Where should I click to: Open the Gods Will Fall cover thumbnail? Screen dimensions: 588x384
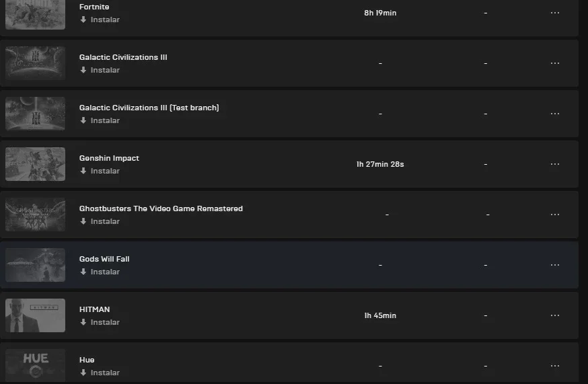[35, 265]
